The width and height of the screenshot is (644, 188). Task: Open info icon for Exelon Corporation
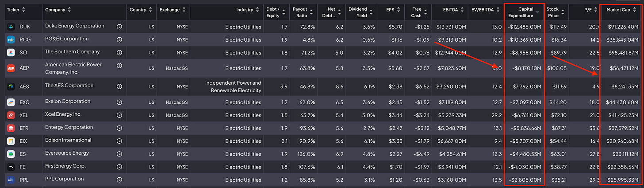(x=119, y=102)
